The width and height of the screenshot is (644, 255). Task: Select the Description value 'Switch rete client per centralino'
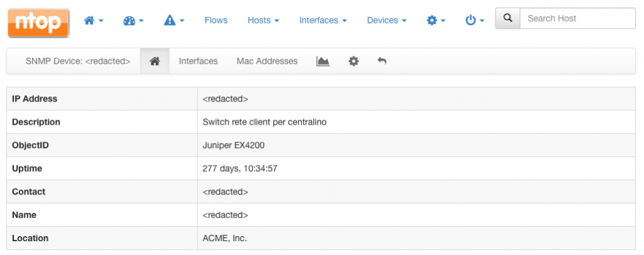pos(265,122)
